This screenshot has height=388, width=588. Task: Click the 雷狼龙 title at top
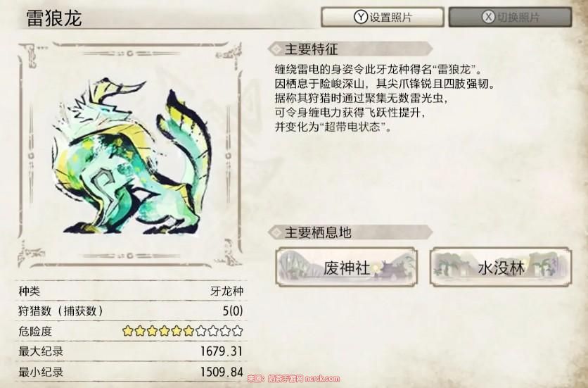(54, 18)
